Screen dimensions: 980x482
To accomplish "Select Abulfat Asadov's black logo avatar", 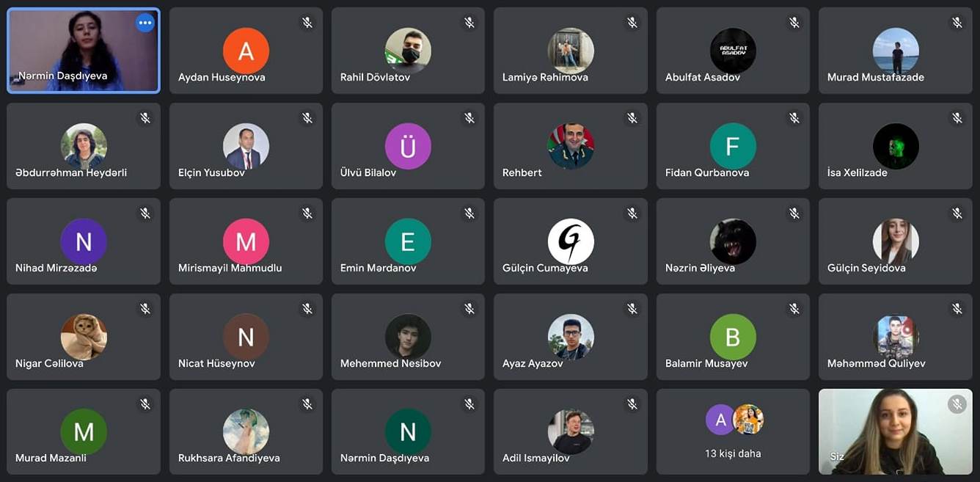I will click(x=733, y=51).
